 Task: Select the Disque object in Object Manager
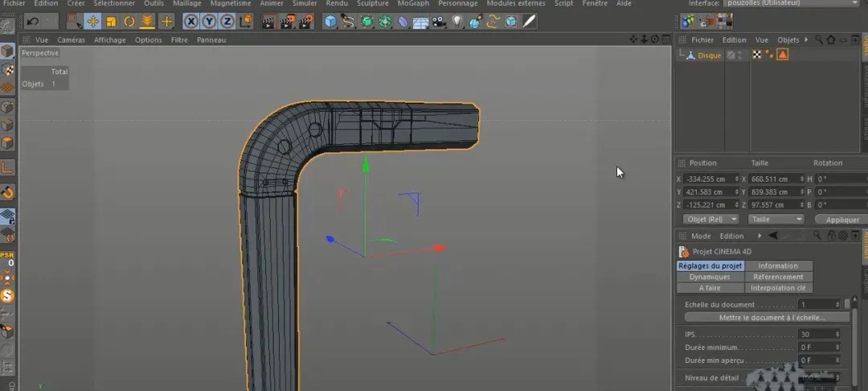(x=709, y=56)
